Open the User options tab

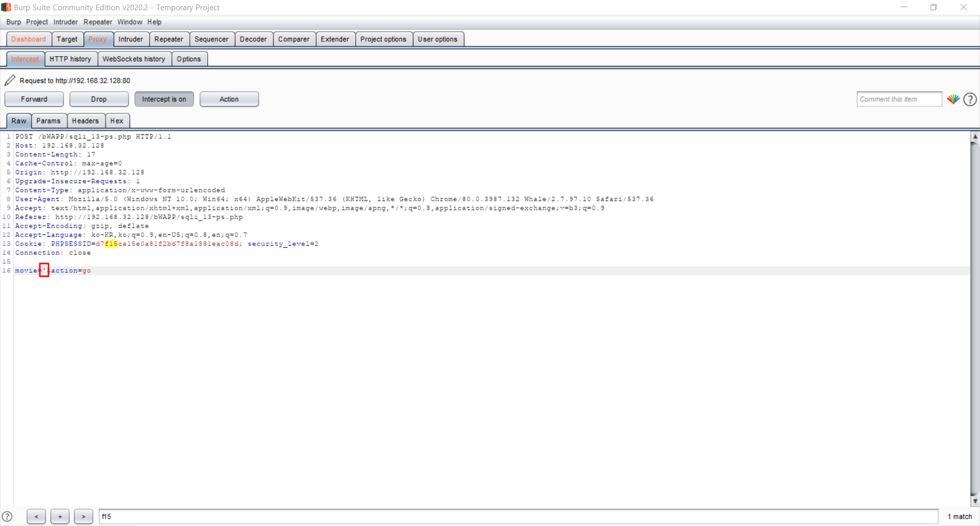[437, 39]
